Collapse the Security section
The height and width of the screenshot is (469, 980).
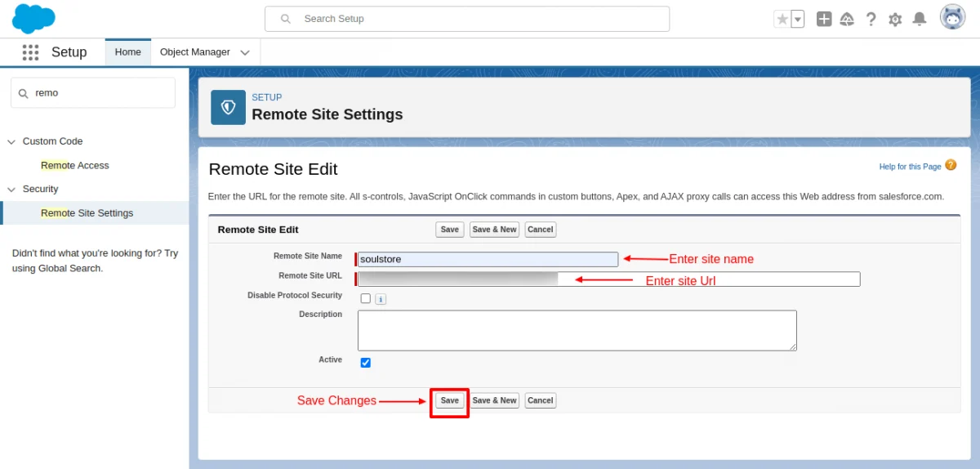tap(11, 189)
